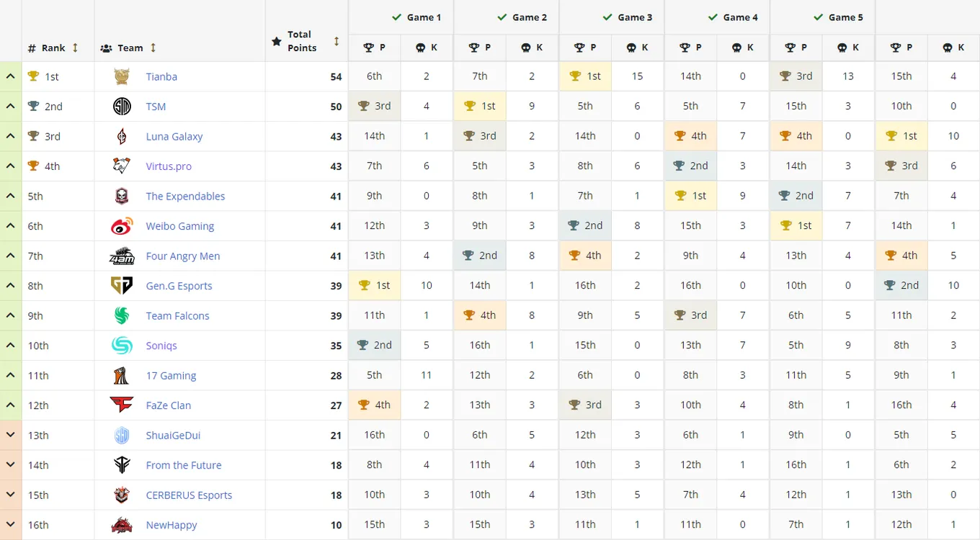Click the TSM team logo

point(122,107)
